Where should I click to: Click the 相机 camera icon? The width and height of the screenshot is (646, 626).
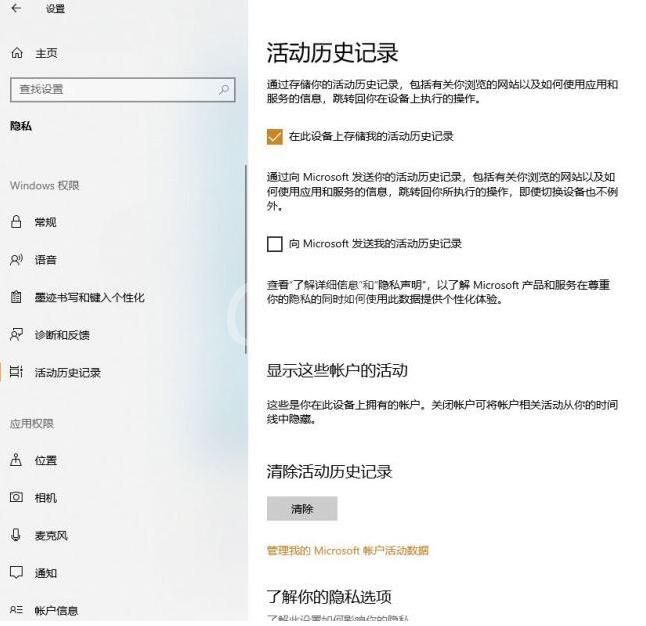(x=16, y=497)
